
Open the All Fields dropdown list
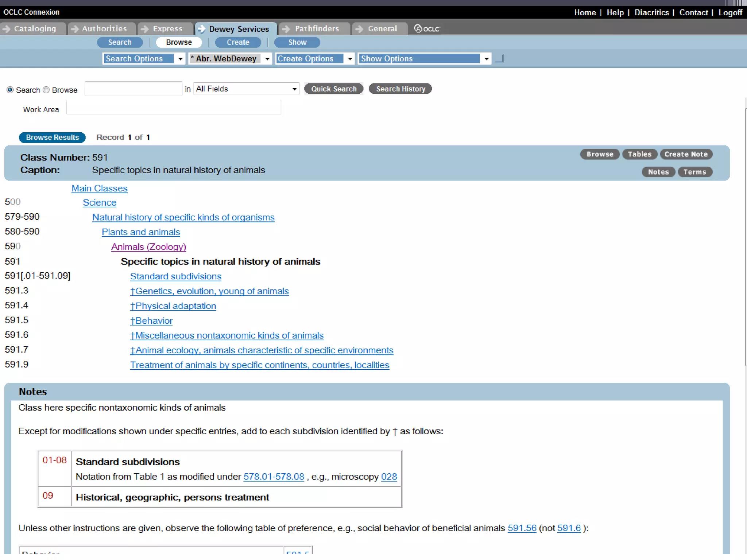click(x=246, y=89)
